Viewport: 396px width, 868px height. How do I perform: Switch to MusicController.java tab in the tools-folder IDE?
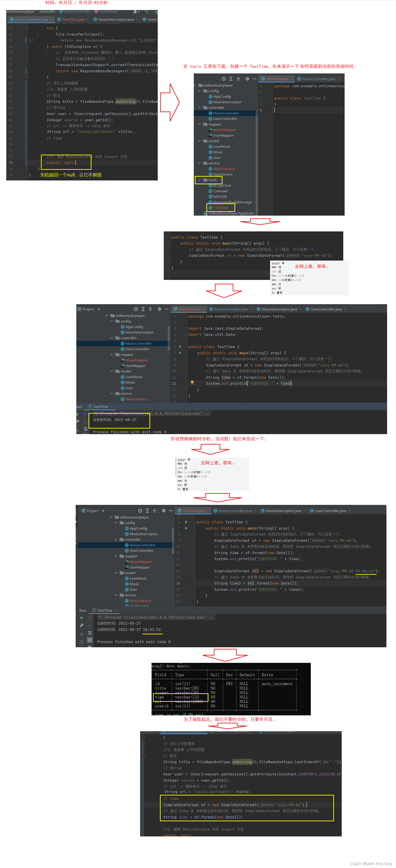319,79
